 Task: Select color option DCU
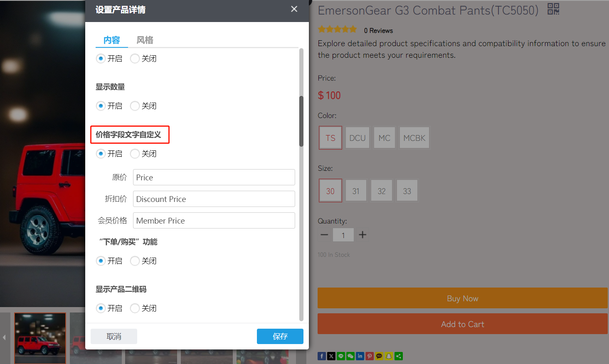tap(357, 138)
